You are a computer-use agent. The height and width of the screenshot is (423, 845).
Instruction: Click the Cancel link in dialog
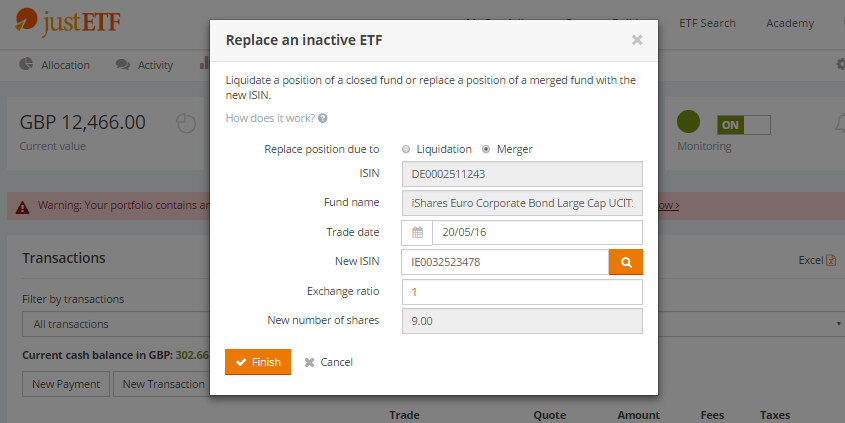point(329,362)
